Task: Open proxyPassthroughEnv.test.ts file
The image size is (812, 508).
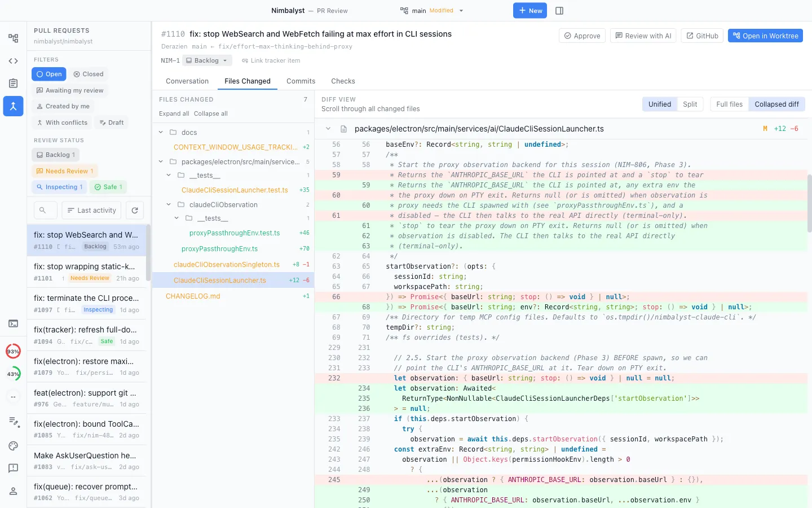Action: pyautogui.click(x=233, y=233)
